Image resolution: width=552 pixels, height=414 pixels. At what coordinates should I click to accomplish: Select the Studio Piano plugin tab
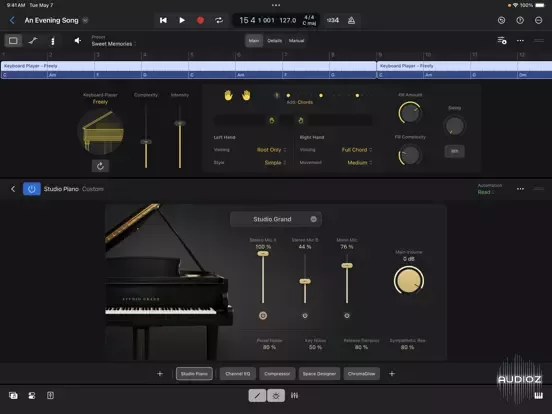point(194,374)
